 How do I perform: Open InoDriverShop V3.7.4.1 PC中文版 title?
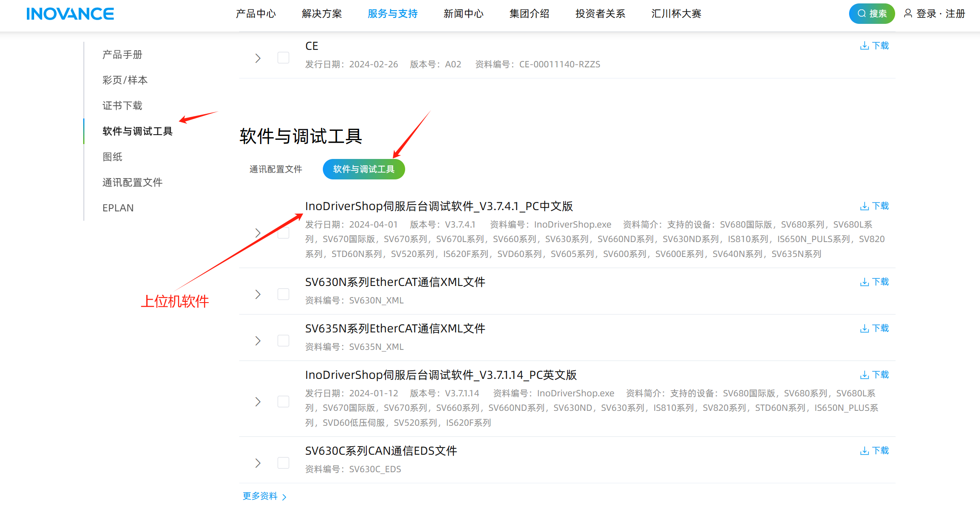tap(439, 206)
